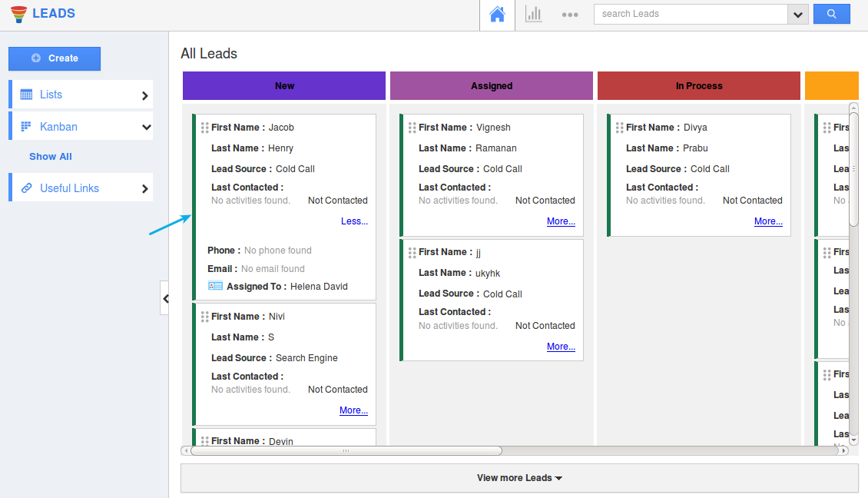Click the contact card icon beside Assigned To

(x=216, y=287)
